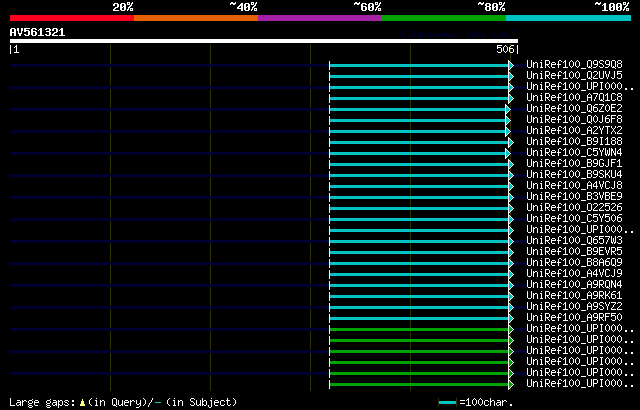Viewport: 640px width, 410px height.
Task: Click the ~100% identity legend label
Action: pos(612,7)
